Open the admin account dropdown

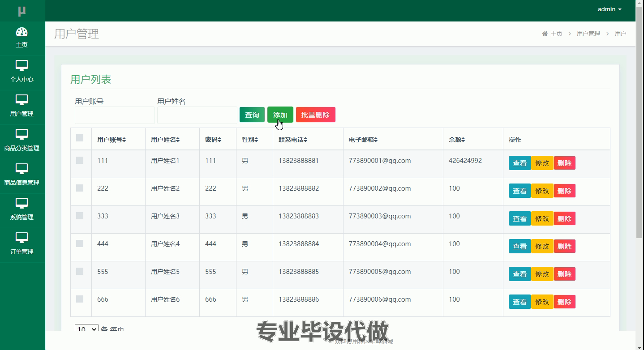pyautogui.click(x=610, y=9)
